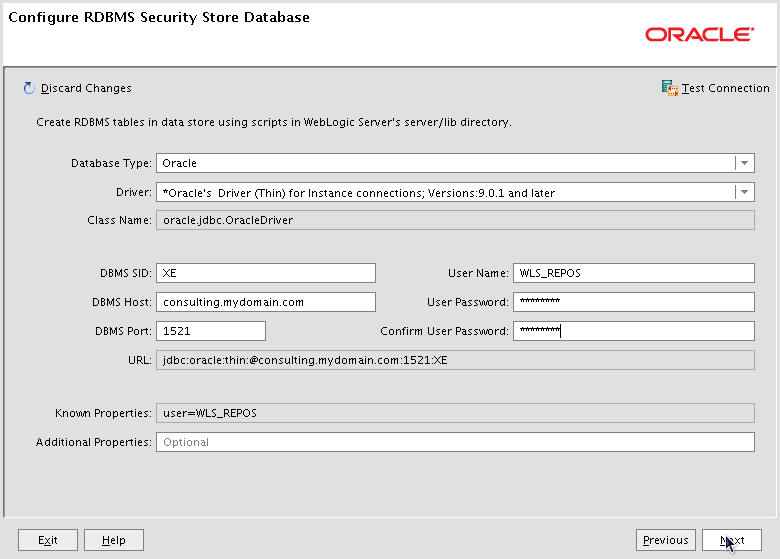Click the "Configure RDBMS Security Store Database" heading

[x=159, y=17]
